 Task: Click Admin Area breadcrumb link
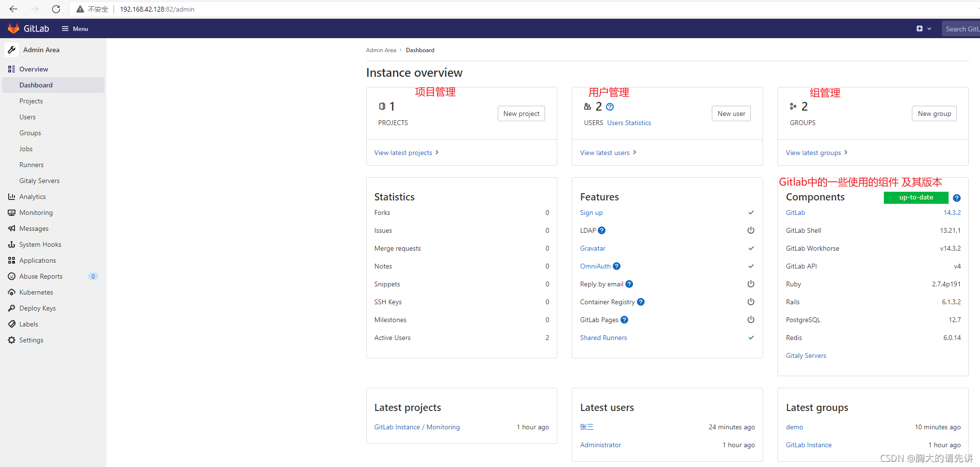(x=381, y=50)
